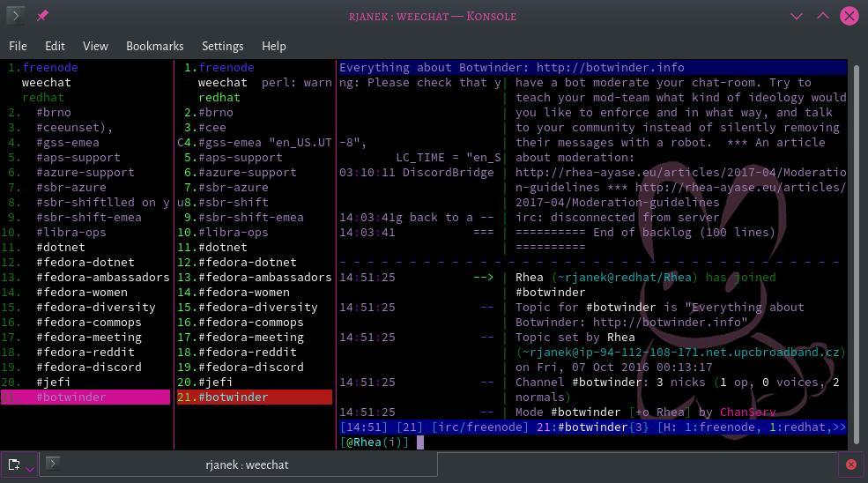Select #gss-emea in the left buffer list
Viewport: 868px width, 483px height.
click(68, 143)
